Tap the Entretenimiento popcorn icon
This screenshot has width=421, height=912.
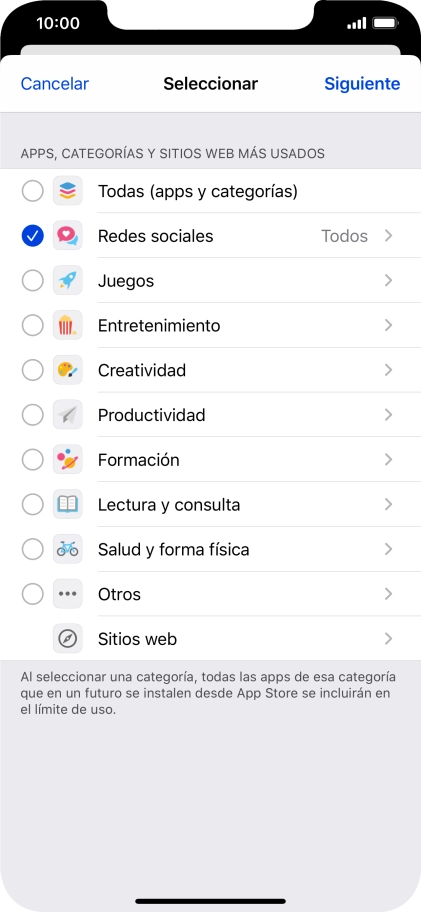tap(67, 325)
